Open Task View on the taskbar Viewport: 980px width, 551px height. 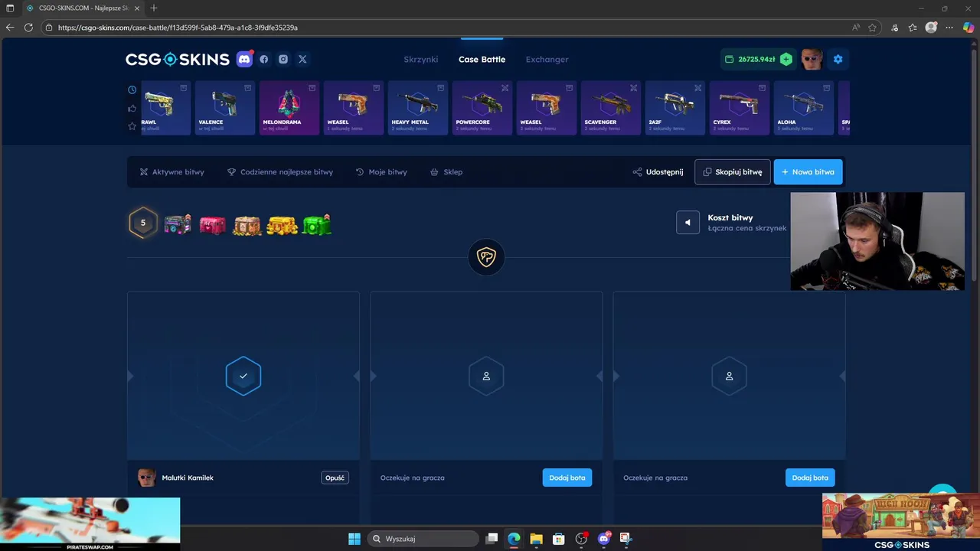click(492, 539)
